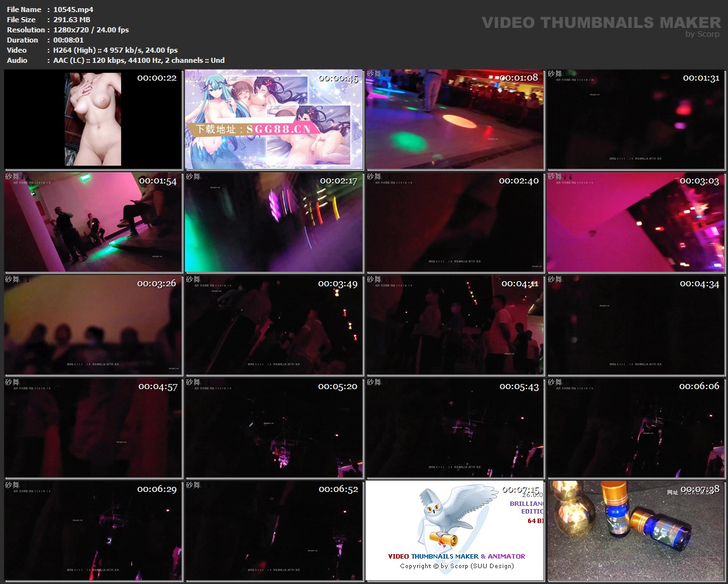The image size is (728, 584).
Task: Open the thumbnail at 00:01:54
Action: pos(93,222)
